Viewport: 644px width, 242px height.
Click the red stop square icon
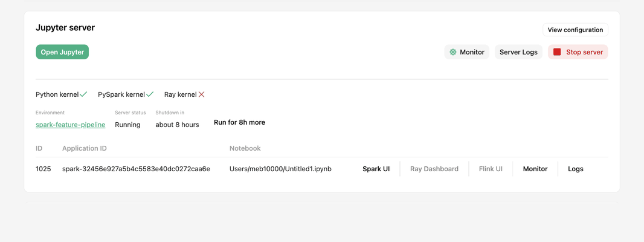pyautogui.click(x=557, y=52)
